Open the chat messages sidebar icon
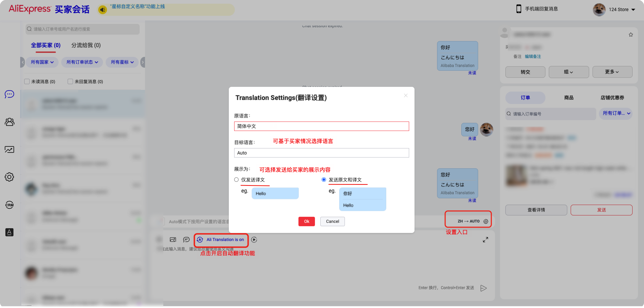Screen dimensions: 644x308 (x=9, y=94)
